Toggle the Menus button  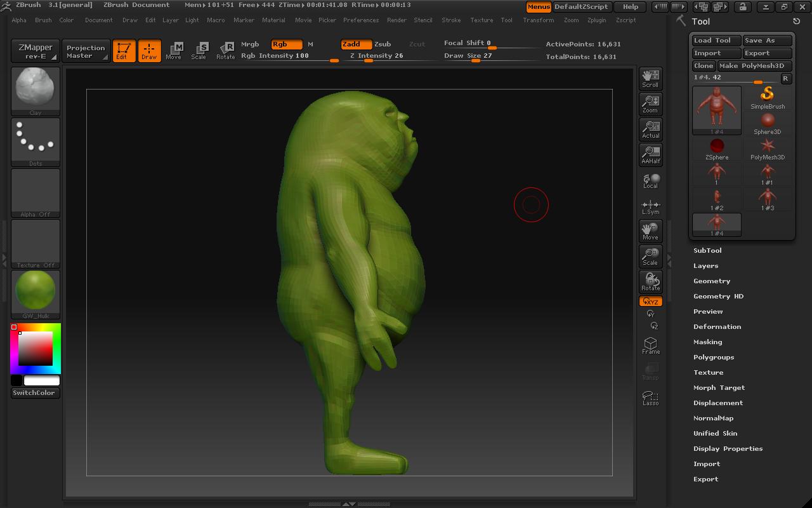coord(539,7)
